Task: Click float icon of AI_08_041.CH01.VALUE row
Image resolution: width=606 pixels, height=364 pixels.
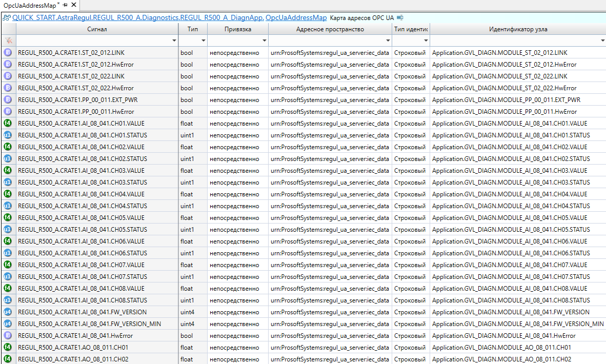Action: tap(8, 123)
